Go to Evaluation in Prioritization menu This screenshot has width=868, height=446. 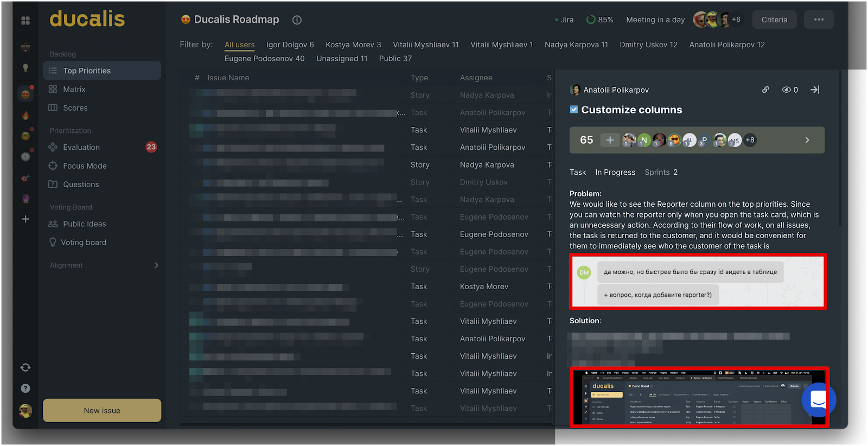coord(81,148)
